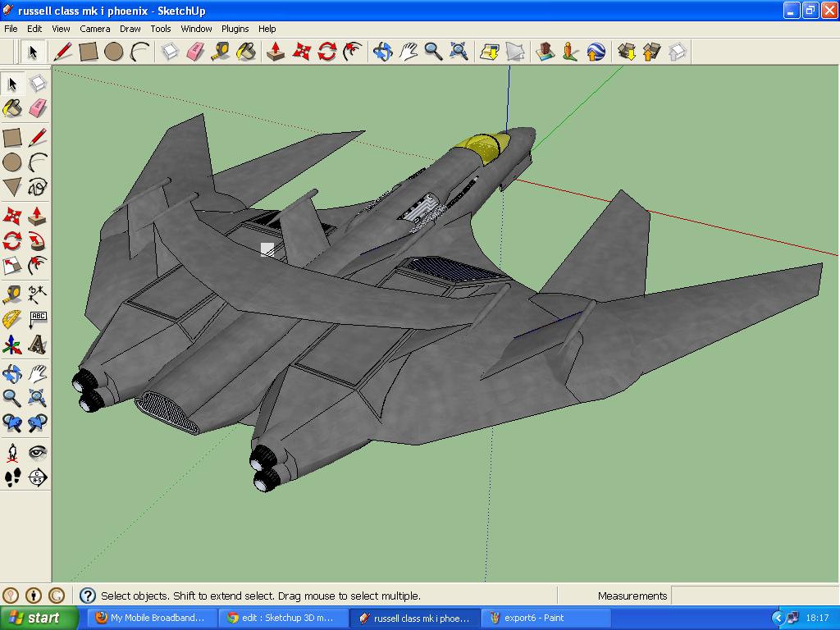Screen dimensions: 840x630
Task: Select the Eraser tool
Action: tap(195, 52)
